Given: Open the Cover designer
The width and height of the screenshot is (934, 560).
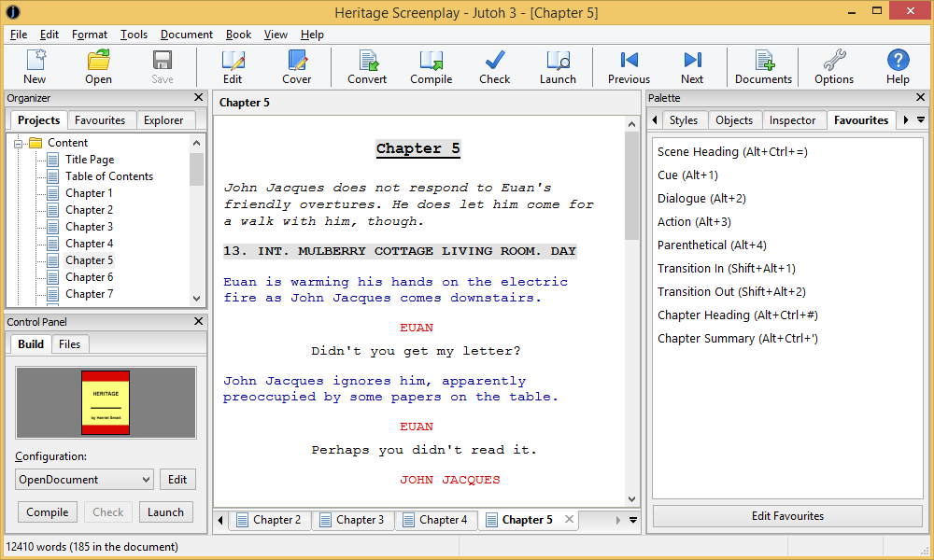Looking at the screenshot, I should point(296,66).
